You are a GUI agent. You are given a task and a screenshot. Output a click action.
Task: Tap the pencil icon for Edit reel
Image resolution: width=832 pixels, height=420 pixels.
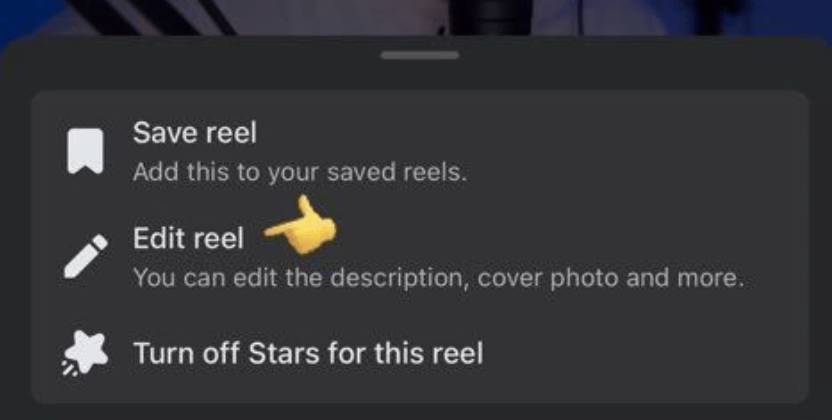(x=85, y=257)
